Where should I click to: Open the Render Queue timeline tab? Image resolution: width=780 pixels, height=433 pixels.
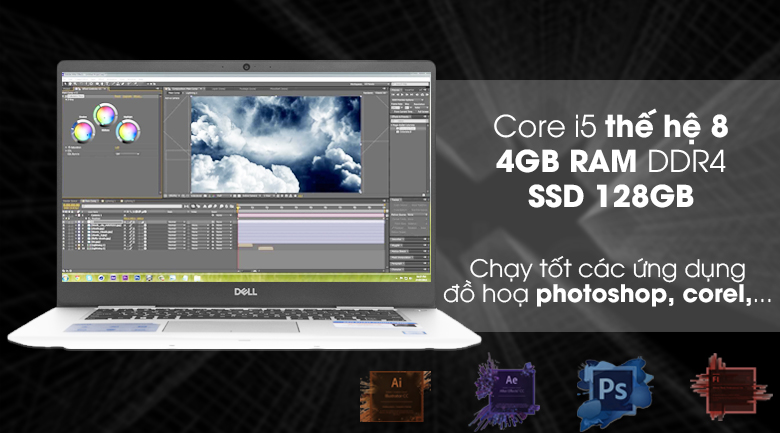coord(70,201)
